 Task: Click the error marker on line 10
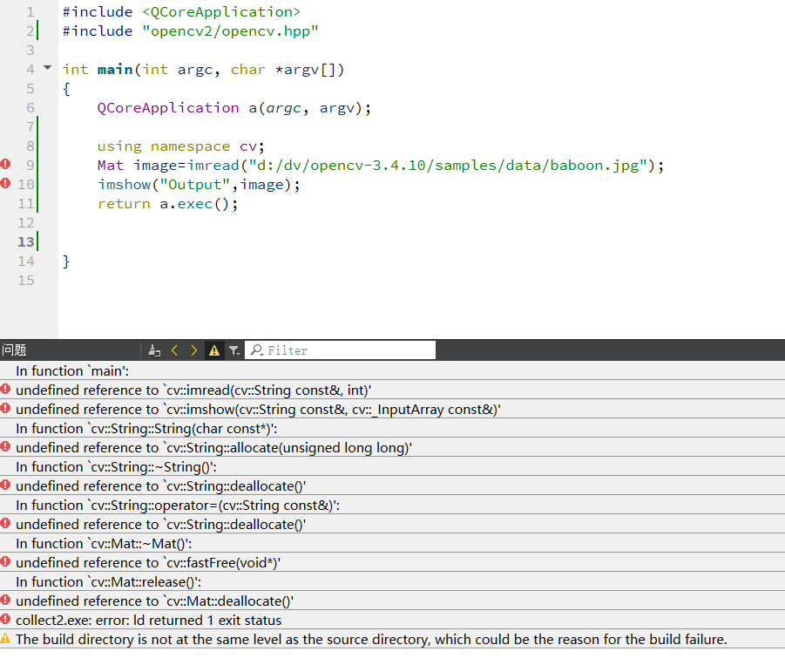point(5,183)
